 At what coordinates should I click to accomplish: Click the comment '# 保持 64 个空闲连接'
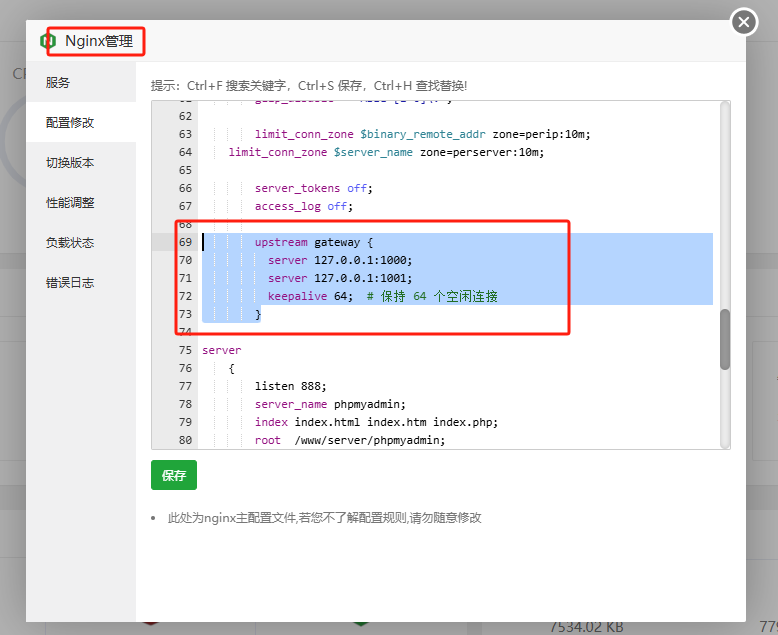[432, 296]
